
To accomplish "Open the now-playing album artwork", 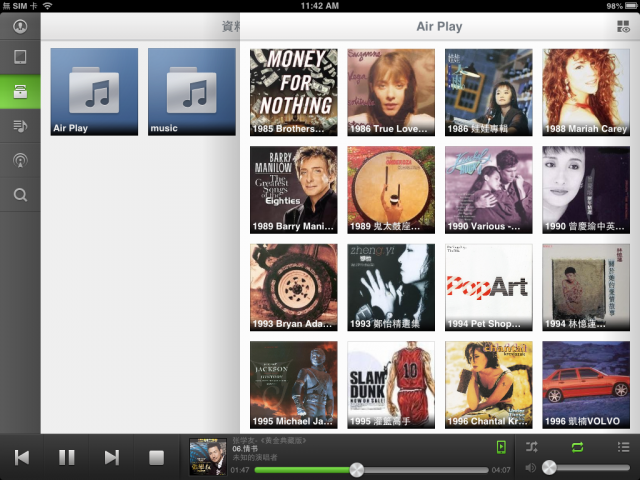I will [208, 457].
